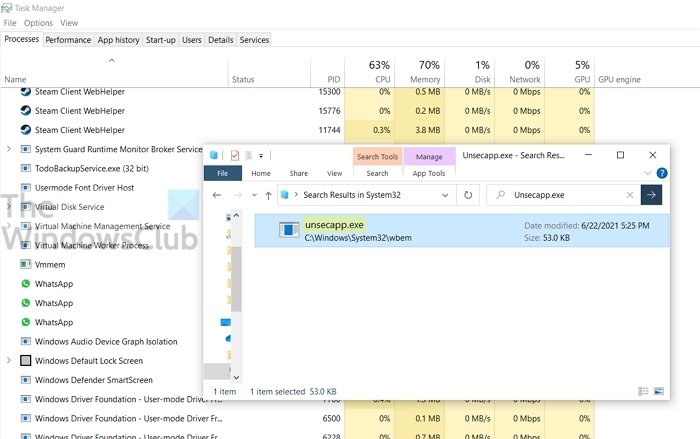Click the Steam icon of PID 11744 row

[25, 130]
